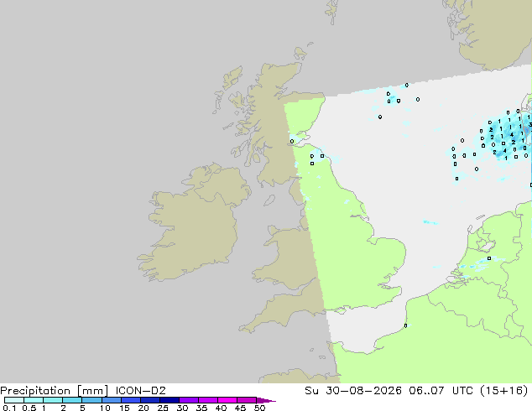Select the blue 10–15 mm legend swatch

tap(112, 400)
